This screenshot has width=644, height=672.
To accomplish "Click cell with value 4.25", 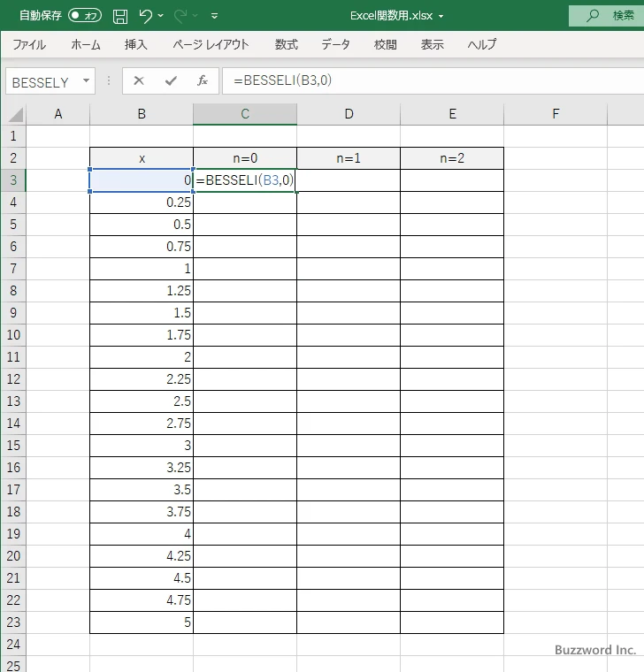I will 142,556.
